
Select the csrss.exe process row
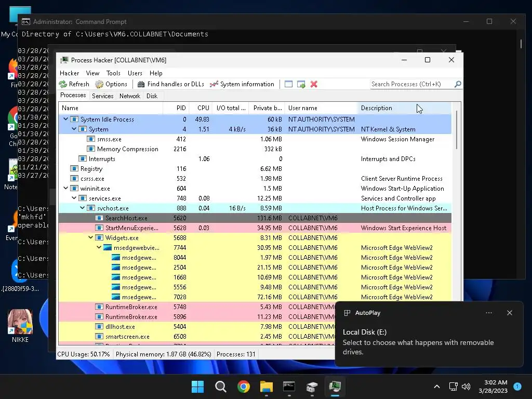pyautogui.click(x=255, y=179)
